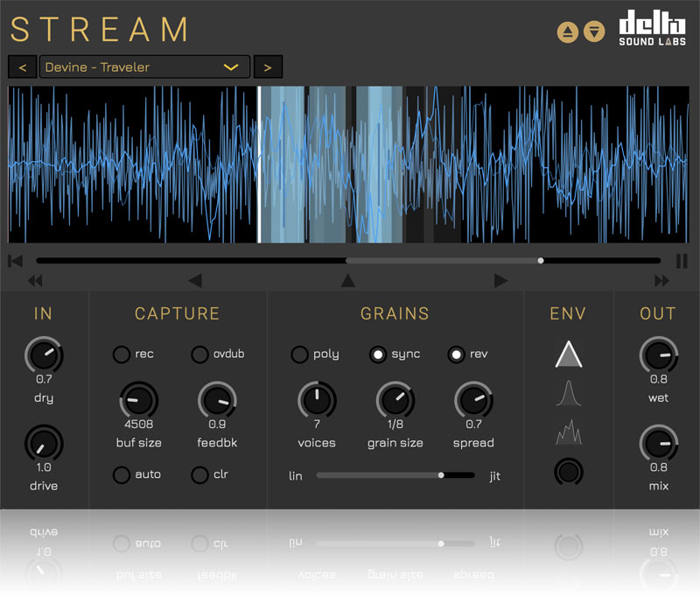Jump to start with skip-back icon
The width and height of the screenshot is (700, 597).
(x=15, y=261)
